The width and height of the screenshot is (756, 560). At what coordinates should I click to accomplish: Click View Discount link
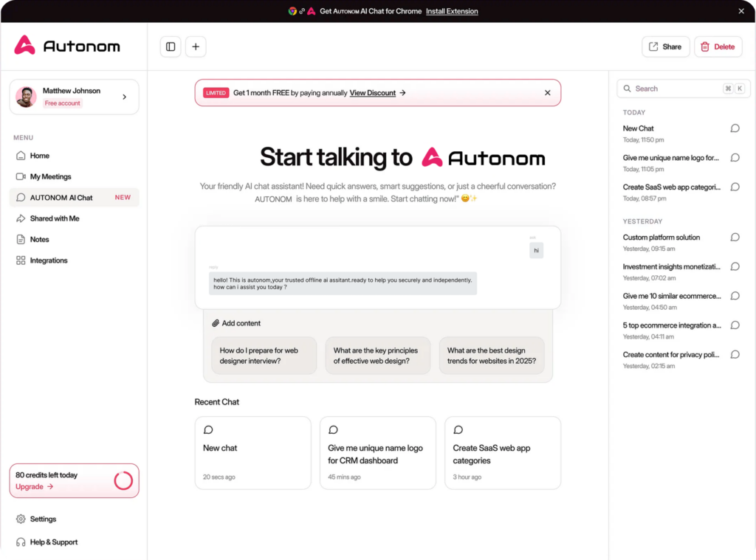pos(373,93)
